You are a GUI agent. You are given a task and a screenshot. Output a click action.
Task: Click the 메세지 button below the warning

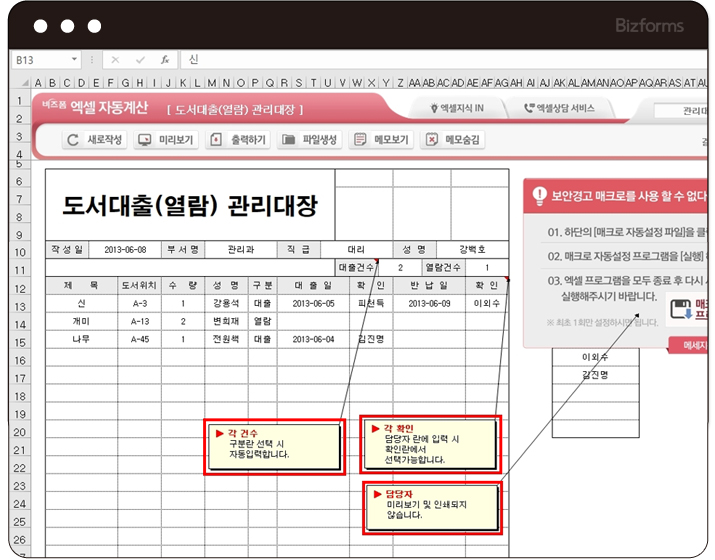(x=690, y=345)
